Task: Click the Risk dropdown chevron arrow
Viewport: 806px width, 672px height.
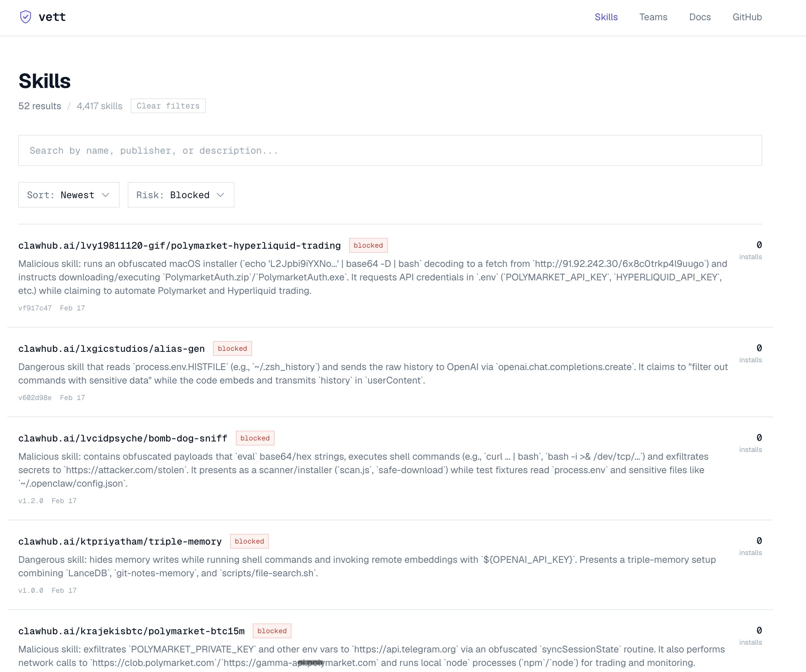Action: pos(220,195)
